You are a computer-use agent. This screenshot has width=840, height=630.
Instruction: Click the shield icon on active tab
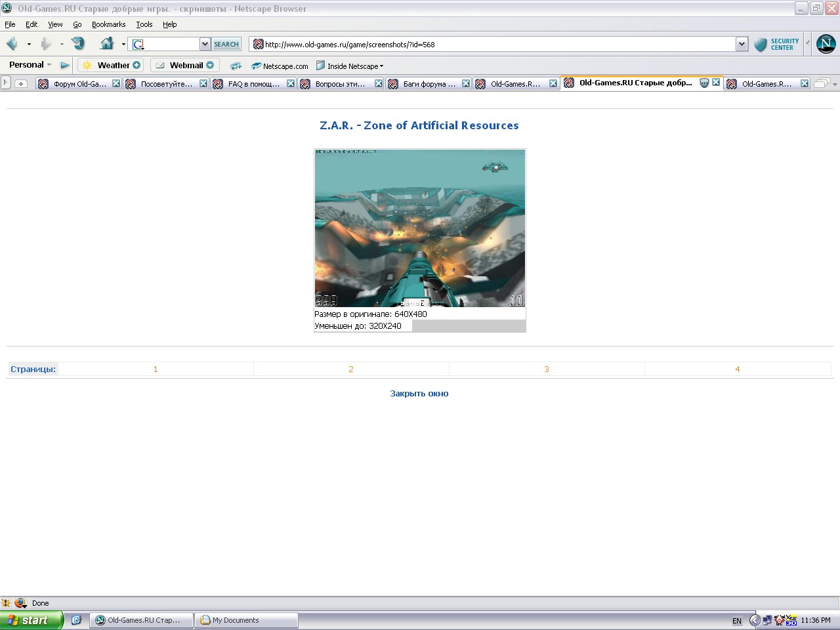click(704, 83)
